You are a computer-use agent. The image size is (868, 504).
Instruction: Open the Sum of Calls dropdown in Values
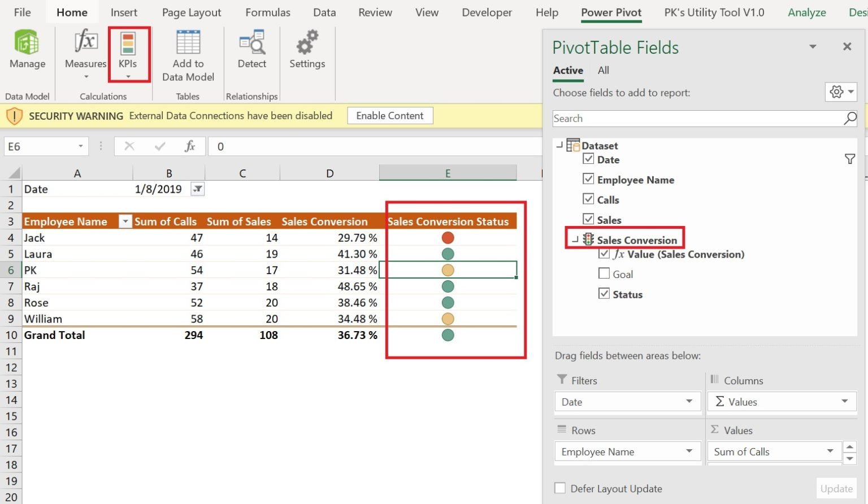click(830, 451)
